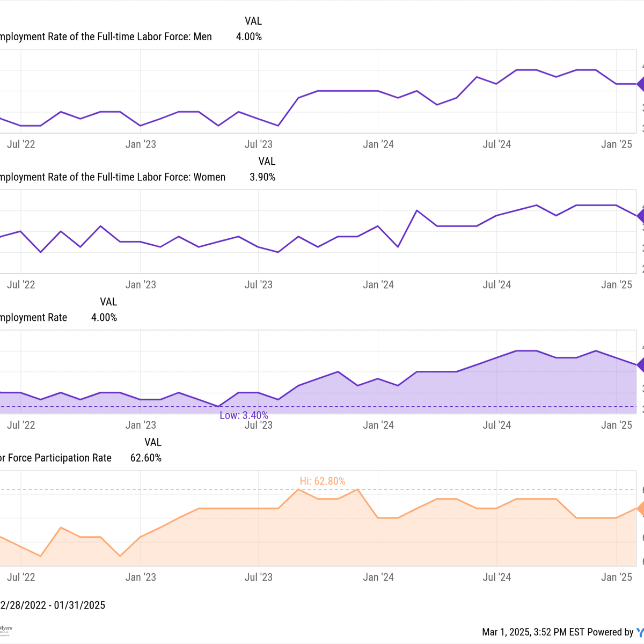Click Jan '25 on the Participation Rate axis
The image size is (644, 644).
point(617,577)
